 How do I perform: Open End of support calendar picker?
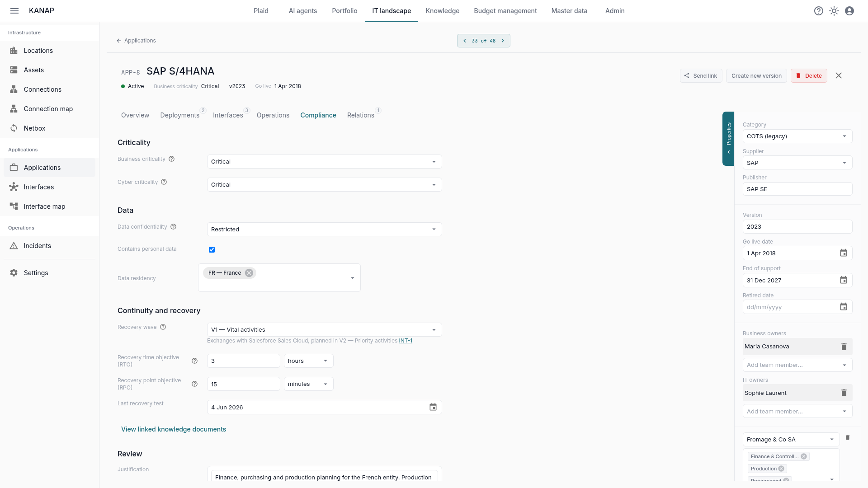coord(844,280)
